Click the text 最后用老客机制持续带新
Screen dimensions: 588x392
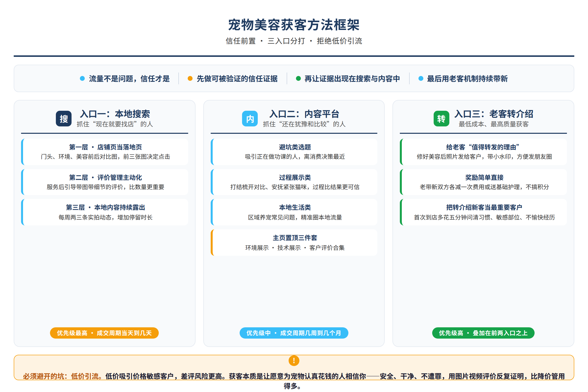click(467, 79)
